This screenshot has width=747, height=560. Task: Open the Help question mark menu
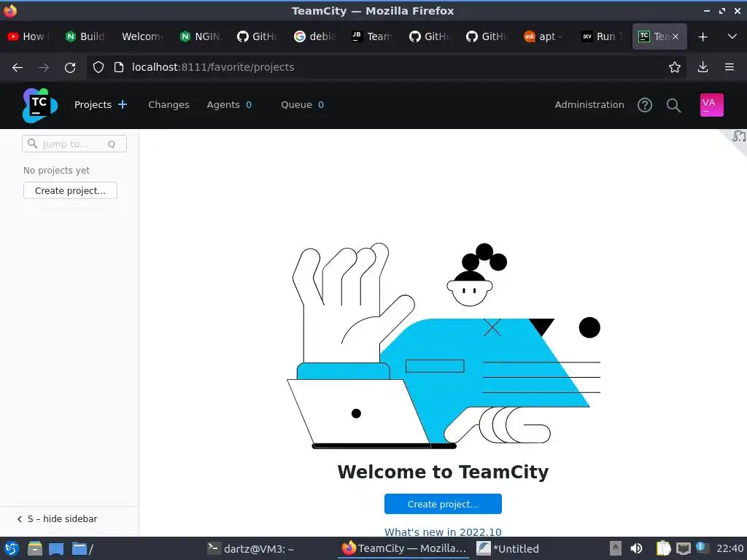[645, 105]
